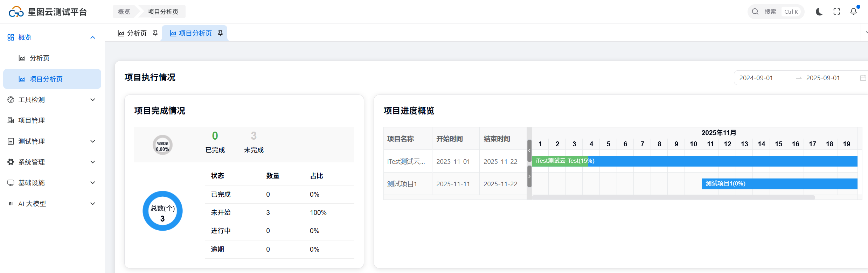The image size is (868, 273).
Task: Expand the 系统管理 menu
Action: tap(93, 162)
